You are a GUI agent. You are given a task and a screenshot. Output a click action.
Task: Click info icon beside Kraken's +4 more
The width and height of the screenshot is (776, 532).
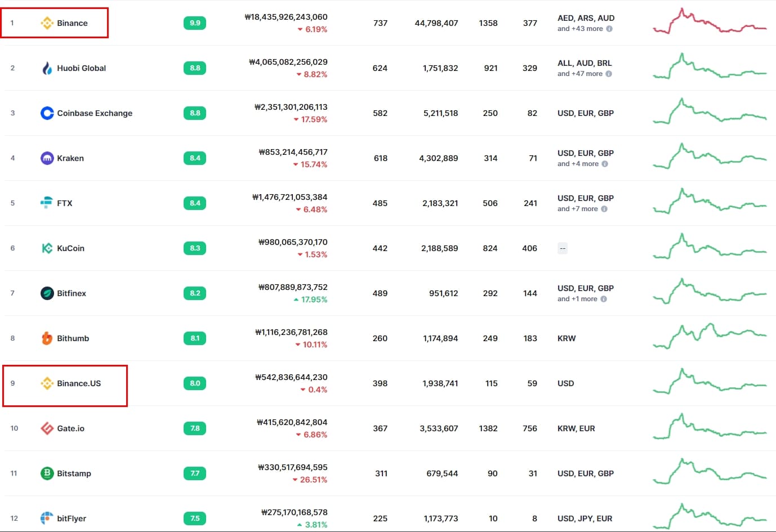click(605, 164)
